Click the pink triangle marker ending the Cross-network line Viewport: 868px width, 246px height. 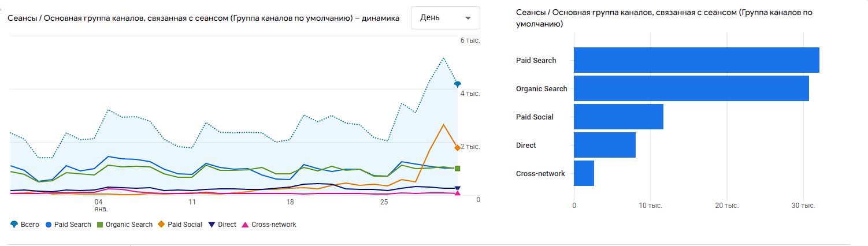click(457, 193)
